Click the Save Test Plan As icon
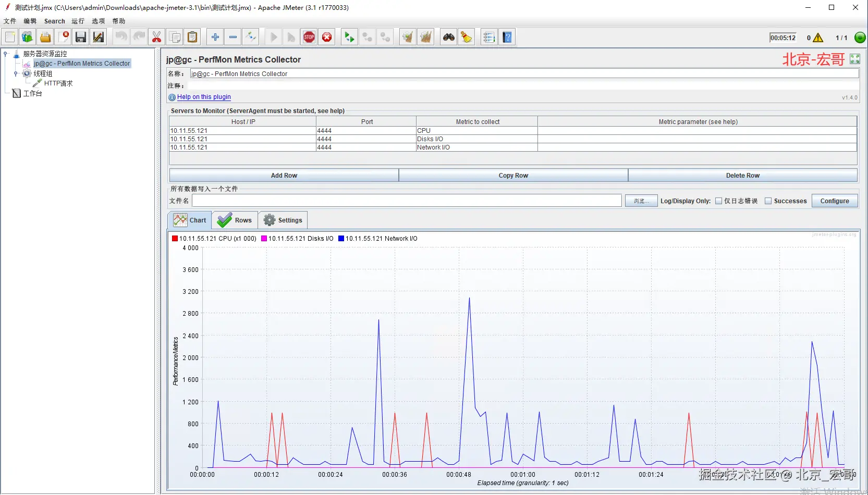The height and width of the screenshot is (495, 868). [x=99, y=37]
